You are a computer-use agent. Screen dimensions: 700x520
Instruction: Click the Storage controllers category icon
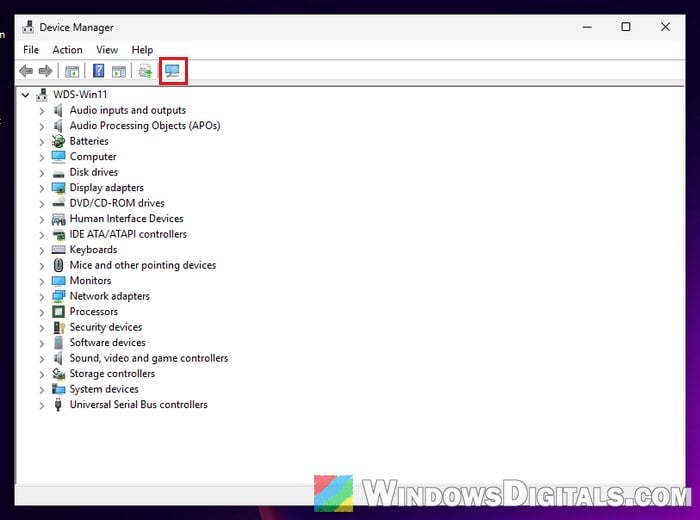click(x=58, y=374)
